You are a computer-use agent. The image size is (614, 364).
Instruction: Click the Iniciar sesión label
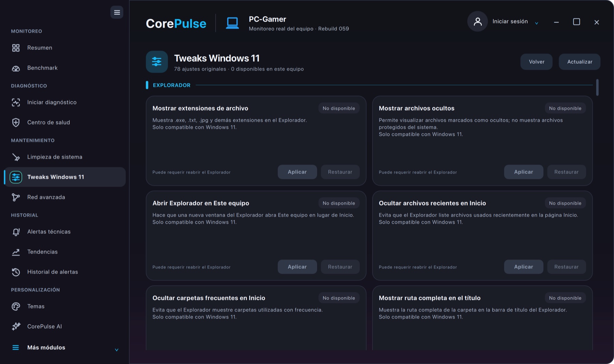[x=510, y=21]
